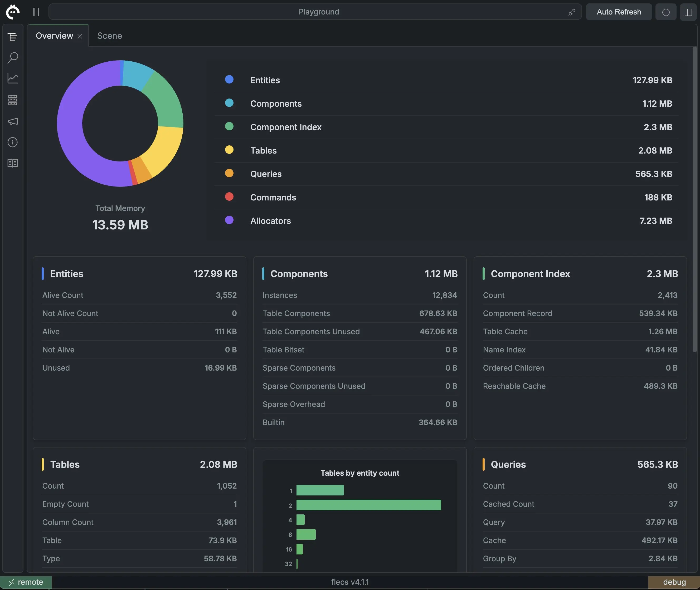Image resolution: width=700 pixels, height=590 pixels.
Task: Click the connection link icon in the address bar
Action: coord(572,12)
